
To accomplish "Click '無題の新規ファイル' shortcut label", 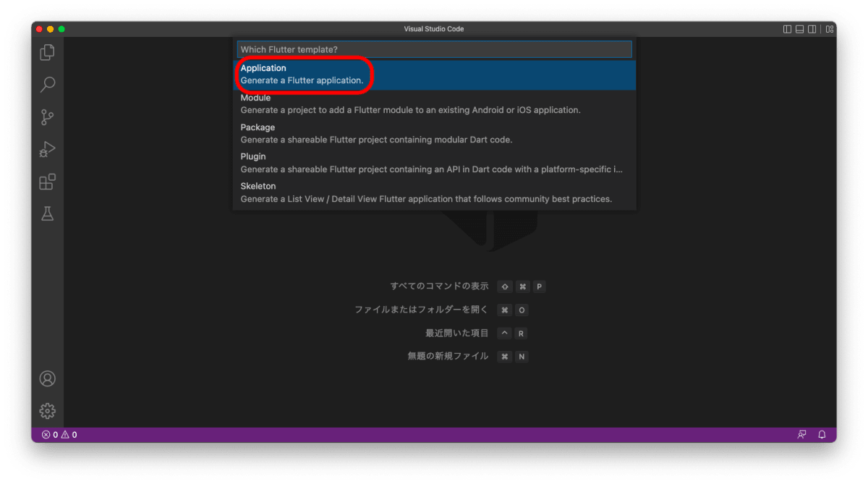I will pos(448,357).
